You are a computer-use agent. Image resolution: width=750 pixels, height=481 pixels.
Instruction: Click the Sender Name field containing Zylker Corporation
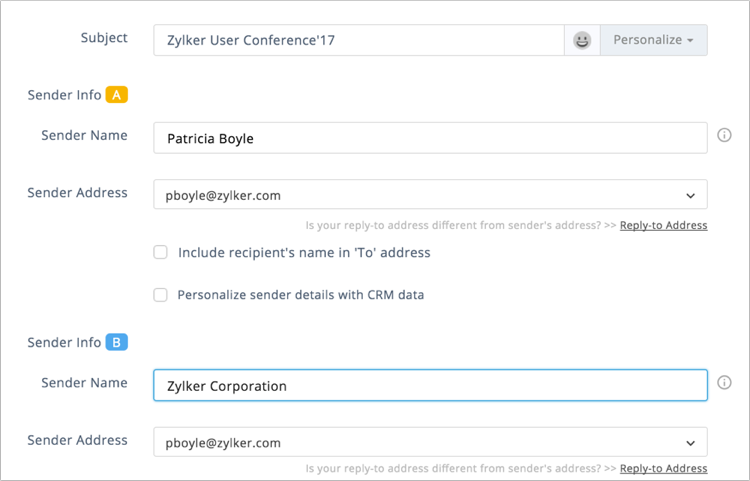430,385
